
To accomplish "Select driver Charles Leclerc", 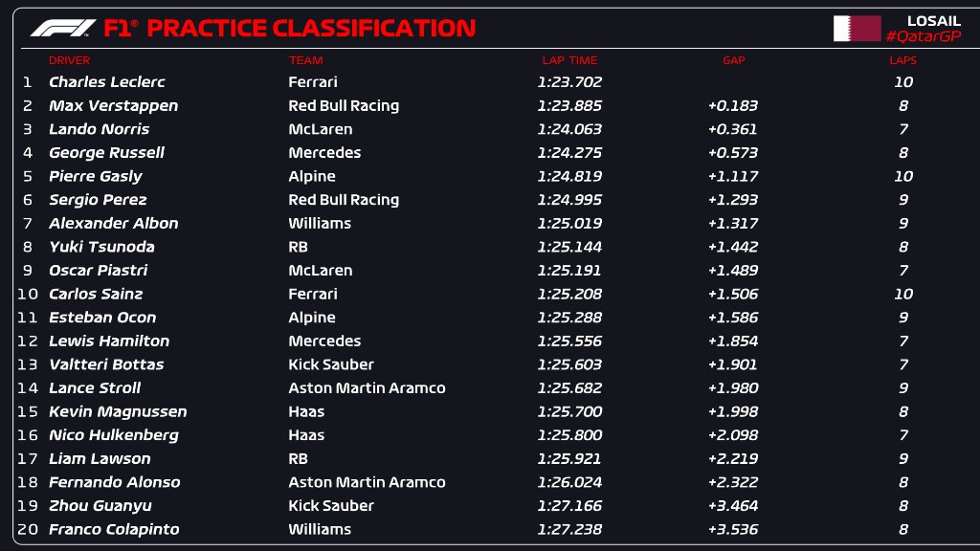I will tap(106, 82).
